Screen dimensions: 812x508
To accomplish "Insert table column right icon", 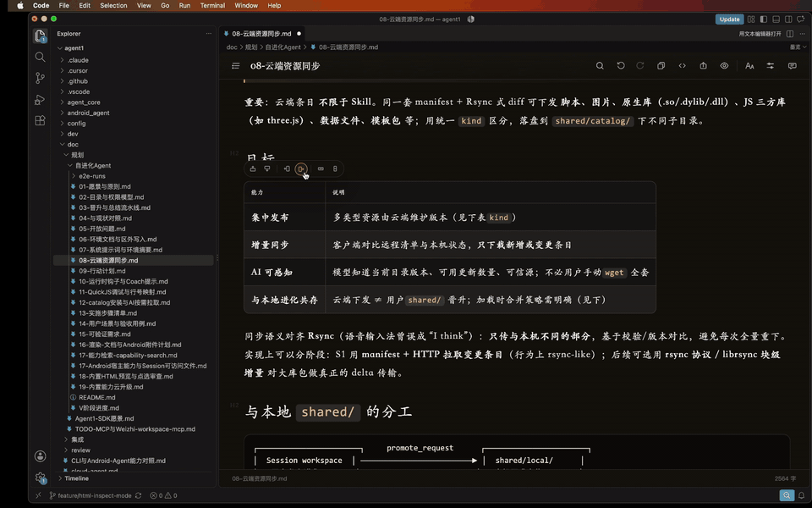I will pyautogui.click(x=301, y=168).
